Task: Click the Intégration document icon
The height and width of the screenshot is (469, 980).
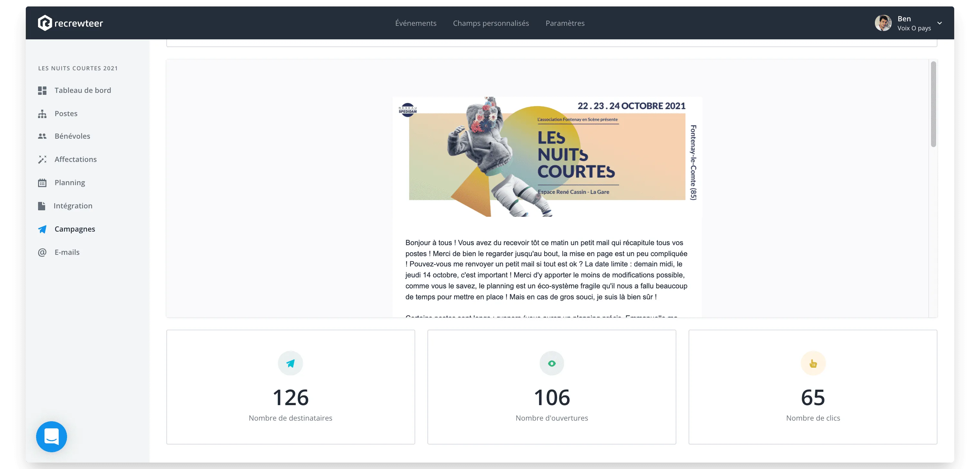Action: click(42, 206)
